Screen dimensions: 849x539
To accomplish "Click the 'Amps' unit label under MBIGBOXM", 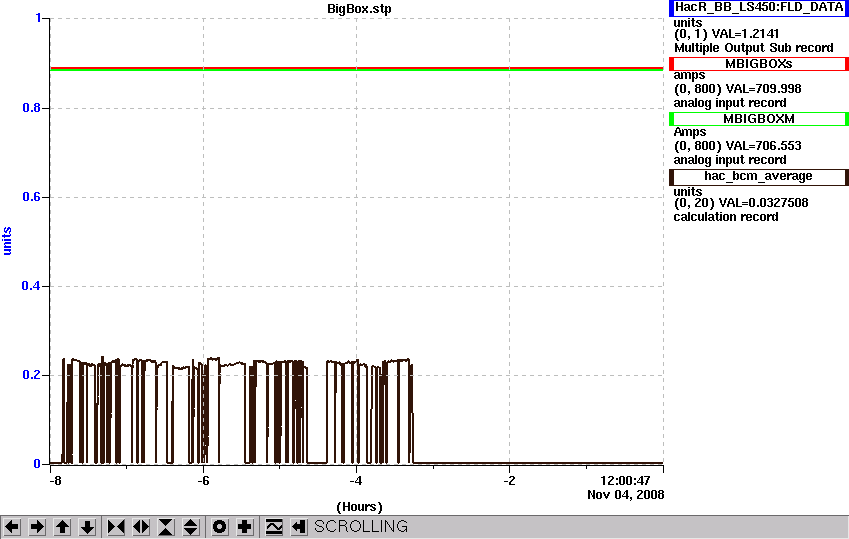I will click(690, 132).
